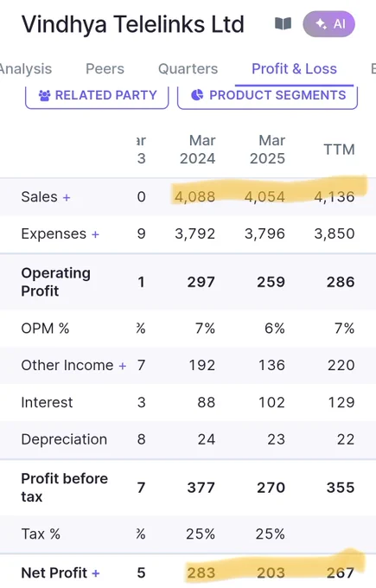
Task: Expand Net Profit row plus sign
Action: pos(96,573)
